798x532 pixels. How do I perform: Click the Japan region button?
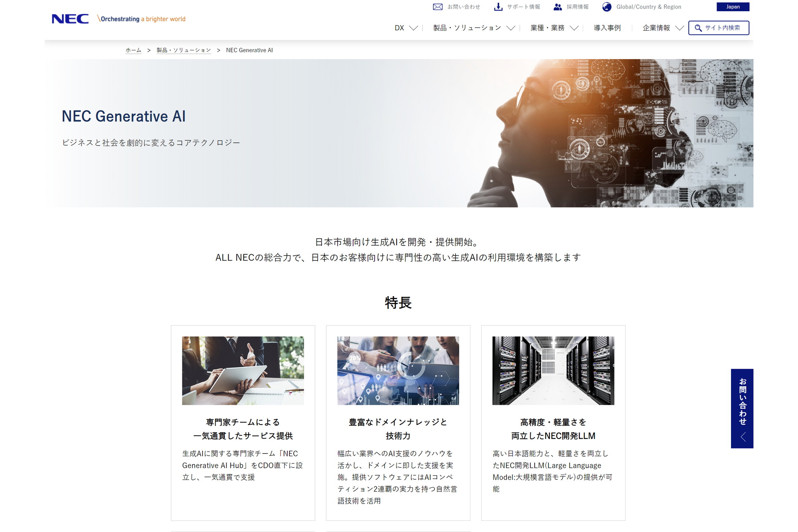pos(733,7)
